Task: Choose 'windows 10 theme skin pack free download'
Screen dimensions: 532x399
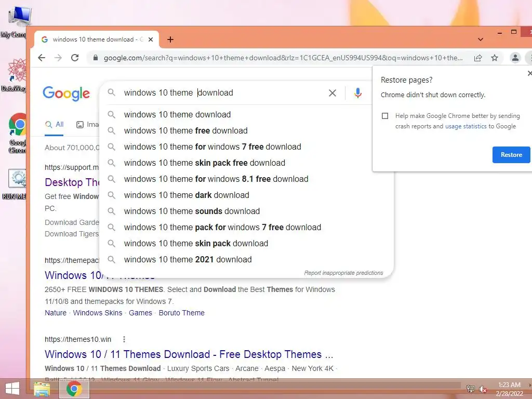Action: (x=247, y=163)
